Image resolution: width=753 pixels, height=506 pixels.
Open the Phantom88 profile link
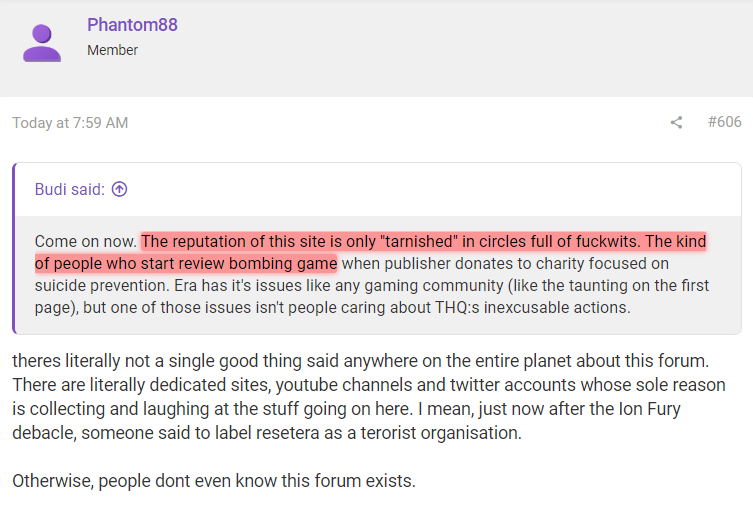pos(132,25)
